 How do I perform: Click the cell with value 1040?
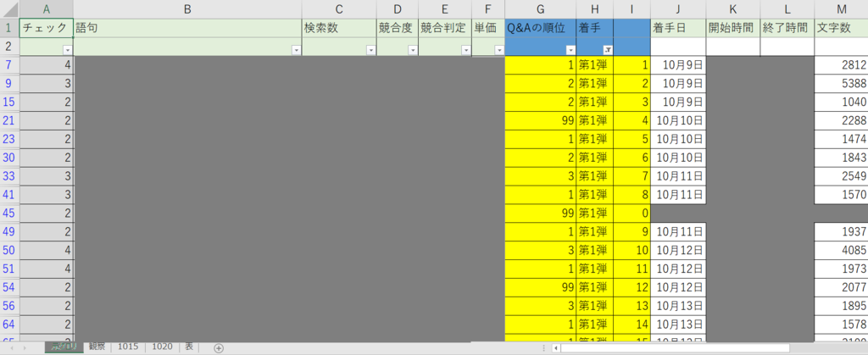[841, 102]
